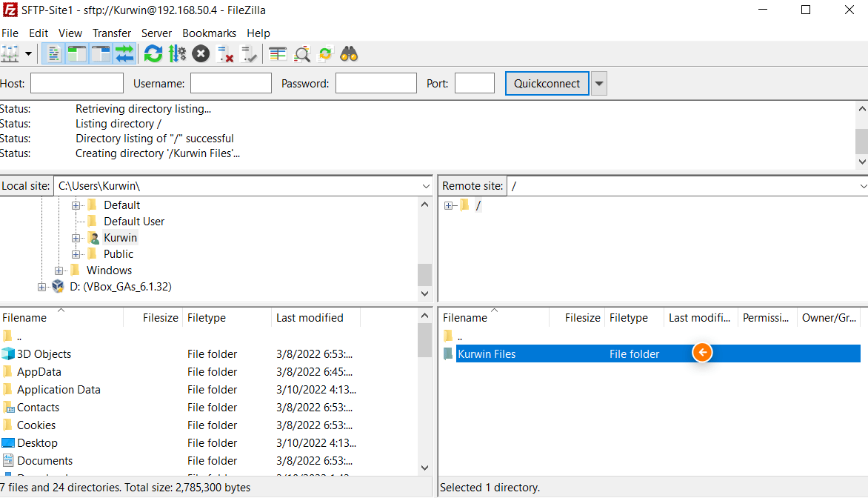The height and width of the screenshot is (498, 868).
Task: Toggle synchronized browsing
Action: pos(325,53)
